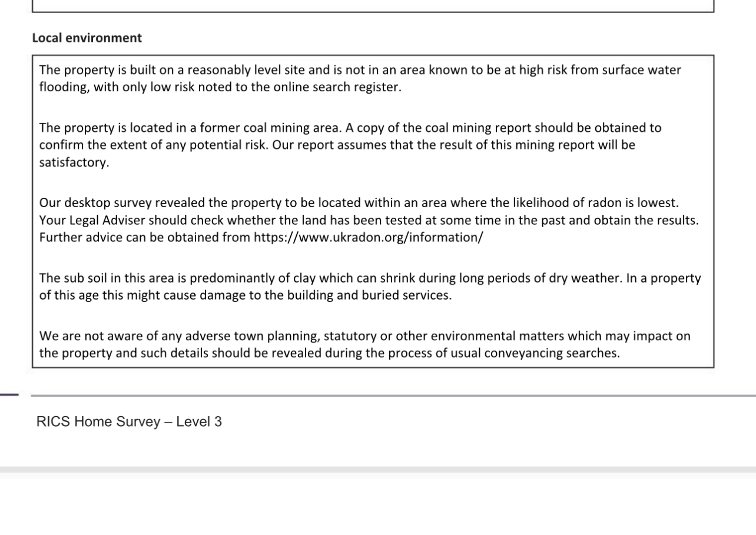Screen dimensions: 756x535
Task: Click the paragraph on adverse town planning
Action: click(x=364, y=345)
